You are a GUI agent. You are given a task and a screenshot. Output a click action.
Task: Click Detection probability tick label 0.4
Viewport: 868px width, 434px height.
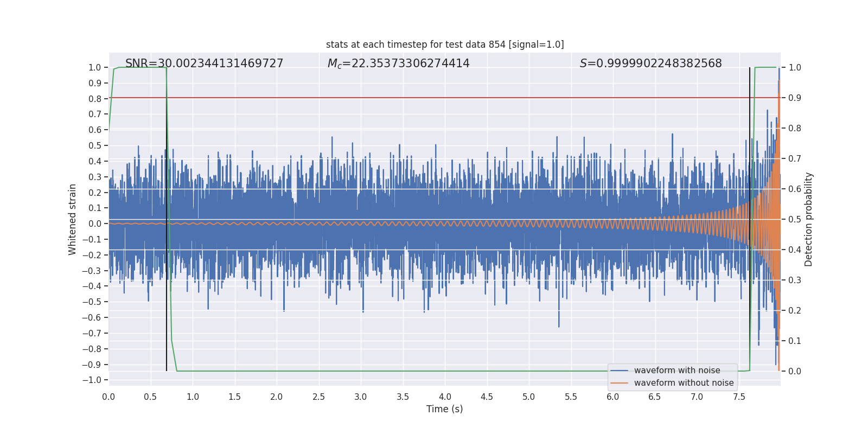click(x=795, y=250)
